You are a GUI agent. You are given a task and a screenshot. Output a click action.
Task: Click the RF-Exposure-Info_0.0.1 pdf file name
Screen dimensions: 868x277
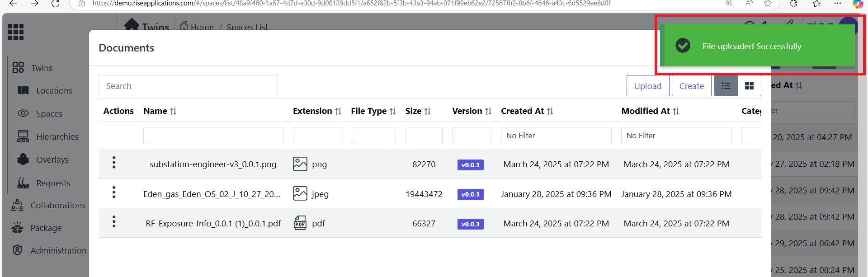pyautogui.click(x=213, y=224)
